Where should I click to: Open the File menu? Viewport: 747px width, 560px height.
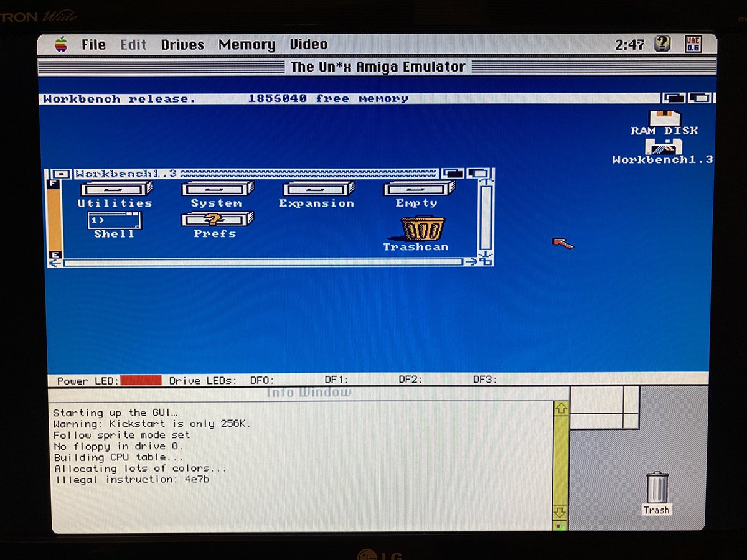click(x=93, y=45)
